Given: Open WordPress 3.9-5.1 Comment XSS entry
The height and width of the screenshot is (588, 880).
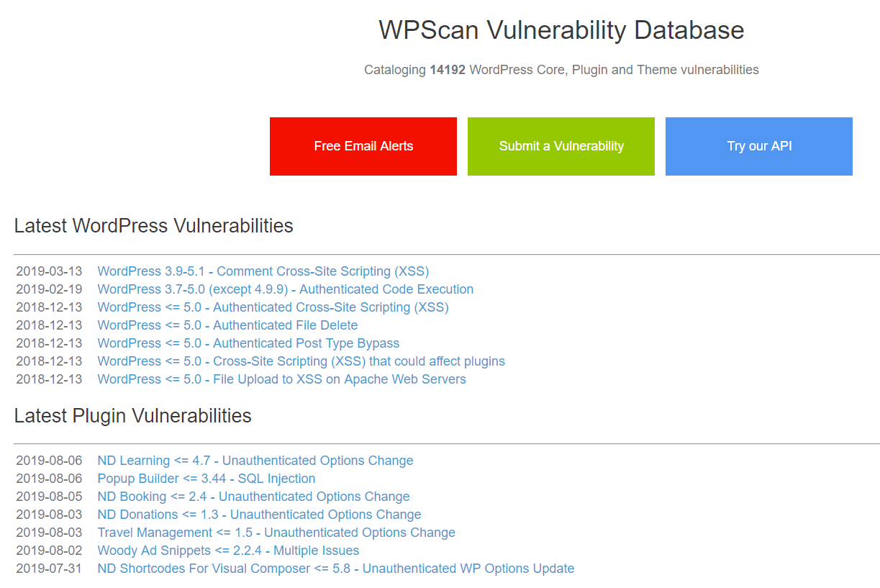Looking at the screenshot, I should click(263, 271).
